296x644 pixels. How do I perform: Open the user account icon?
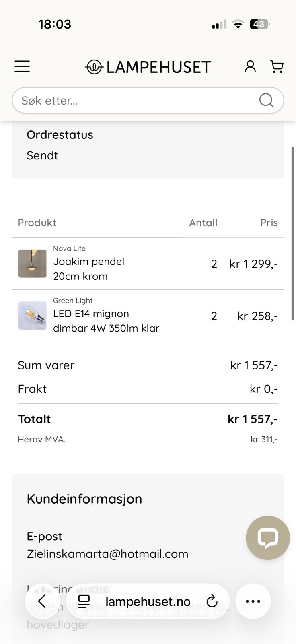pos(250,66)
